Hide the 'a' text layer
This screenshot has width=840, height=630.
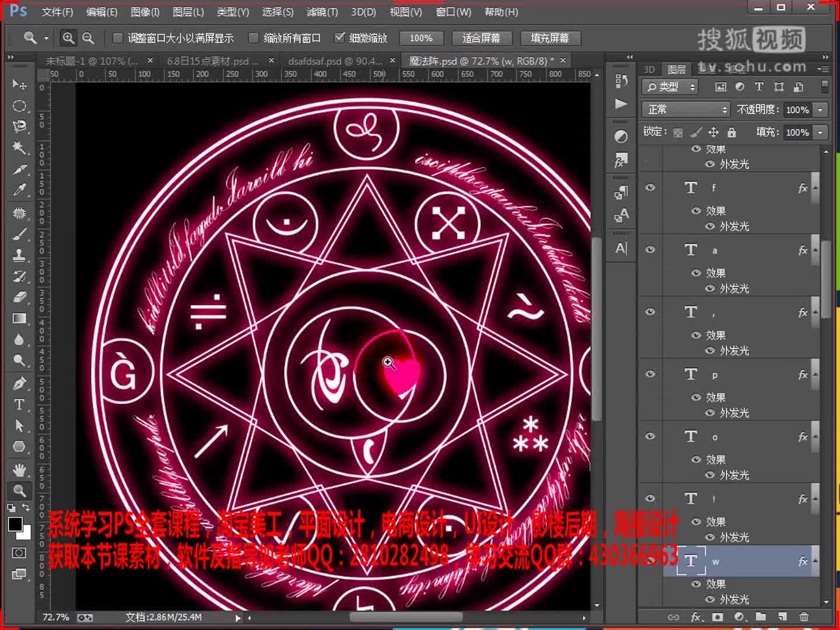coord(650,250)
